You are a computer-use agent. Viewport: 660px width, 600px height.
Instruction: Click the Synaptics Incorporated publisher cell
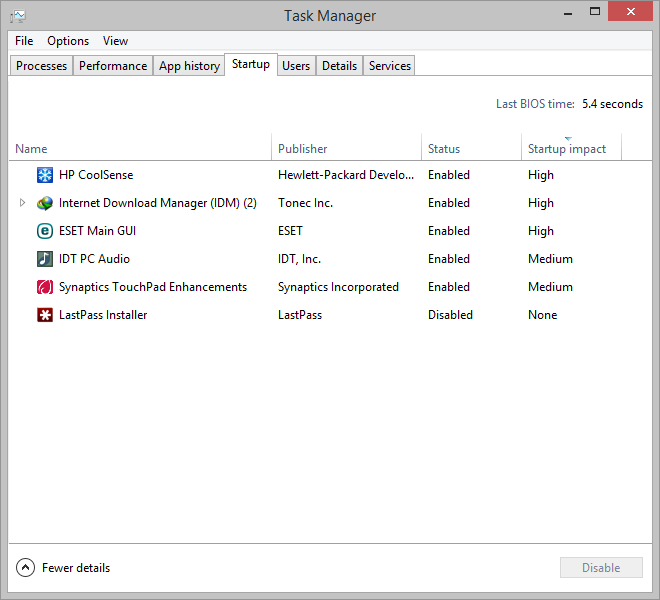click(338, 287)
